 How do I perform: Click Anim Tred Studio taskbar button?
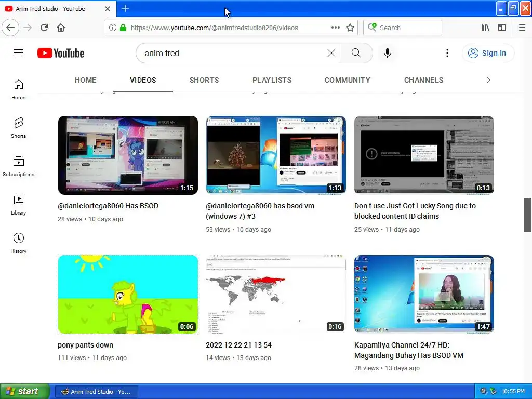96,392
